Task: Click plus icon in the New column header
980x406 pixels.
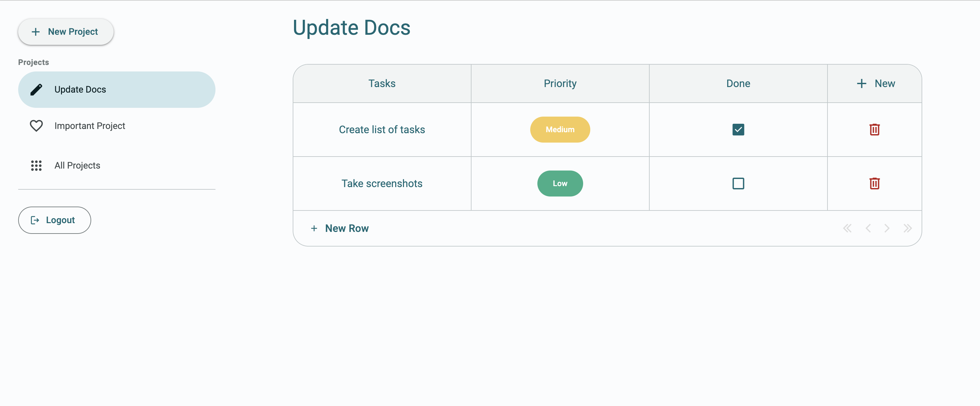Action: [861, 83]
